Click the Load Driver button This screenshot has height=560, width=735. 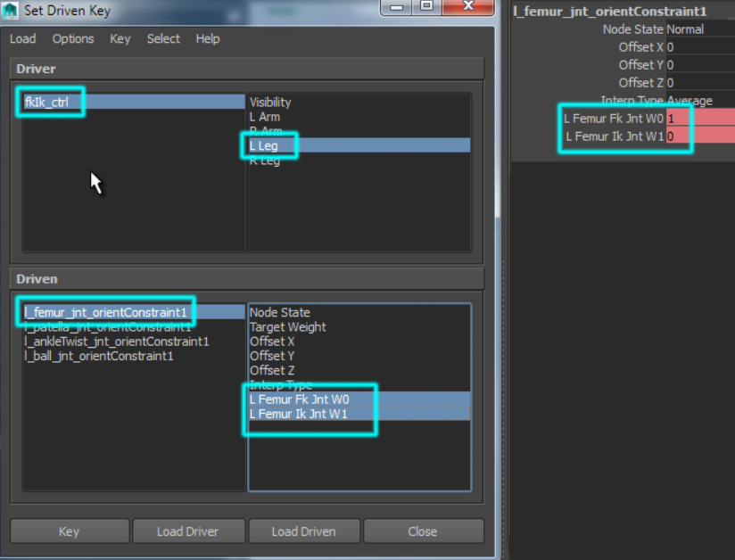[x=188, y=531]
